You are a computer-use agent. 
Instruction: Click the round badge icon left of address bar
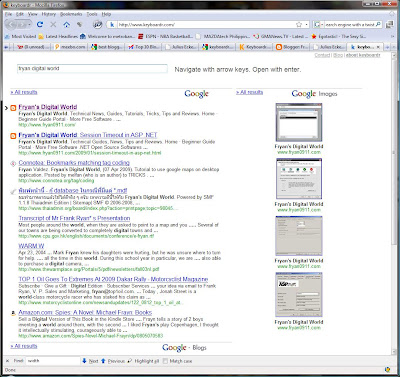tap(97, 24)
